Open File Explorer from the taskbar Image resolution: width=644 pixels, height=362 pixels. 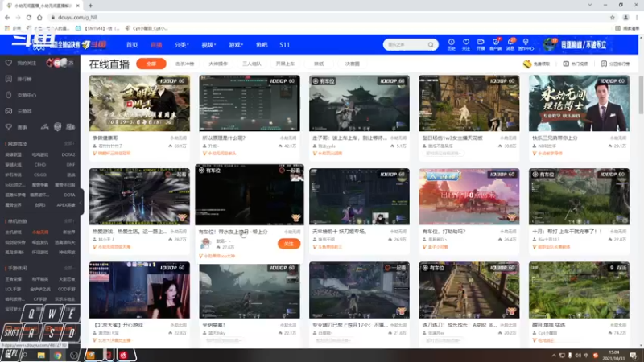(x=41, y=356)
